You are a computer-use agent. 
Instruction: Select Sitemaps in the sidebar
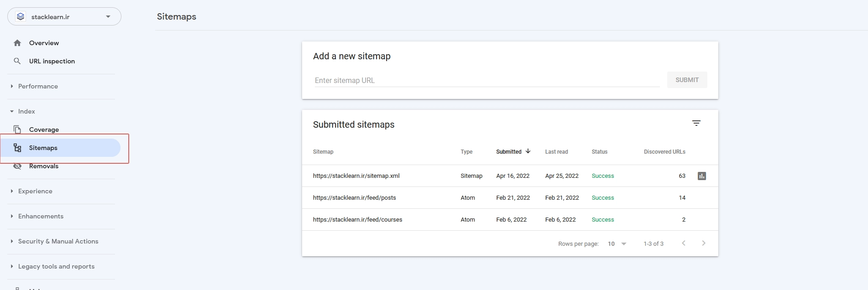60,148
